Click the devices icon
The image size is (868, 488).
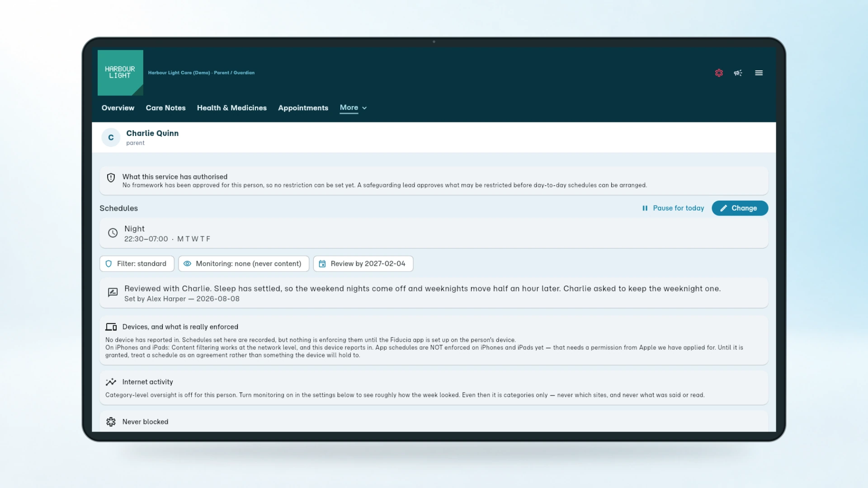111,327
